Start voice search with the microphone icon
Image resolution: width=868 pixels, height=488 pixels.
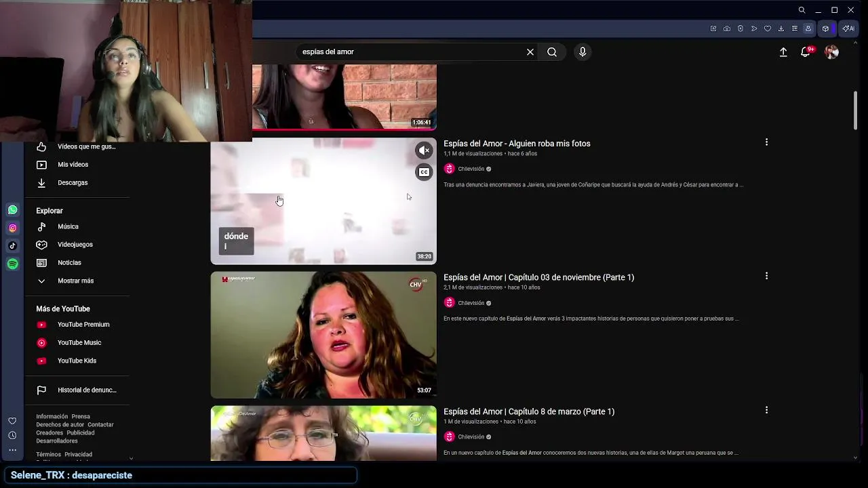coord(583,52)
